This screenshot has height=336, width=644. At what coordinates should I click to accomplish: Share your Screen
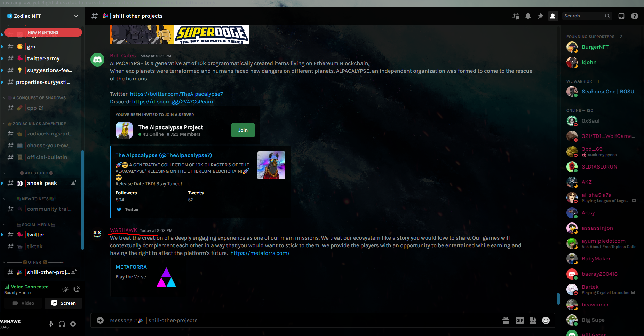click(x=63, y=303)
